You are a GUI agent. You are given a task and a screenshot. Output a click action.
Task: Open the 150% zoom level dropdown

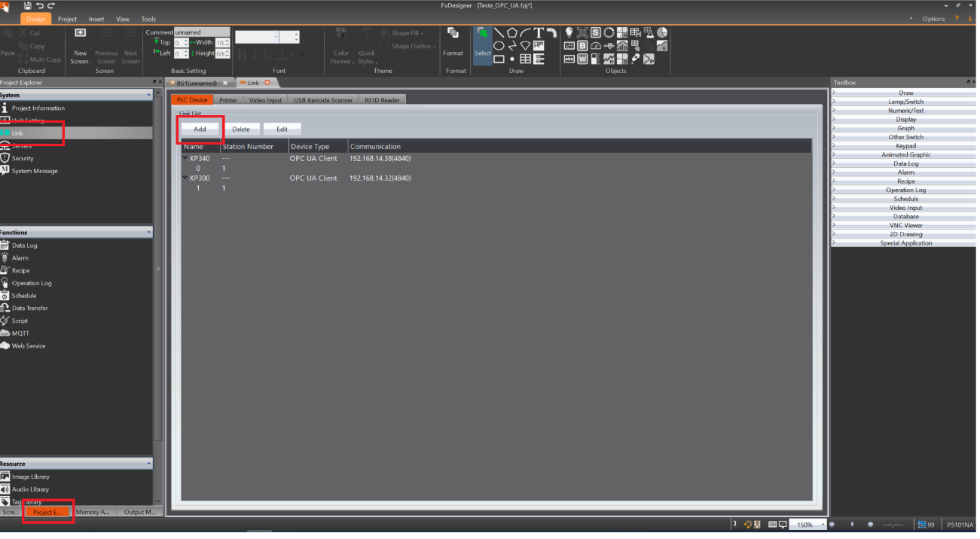click(823, 525)
